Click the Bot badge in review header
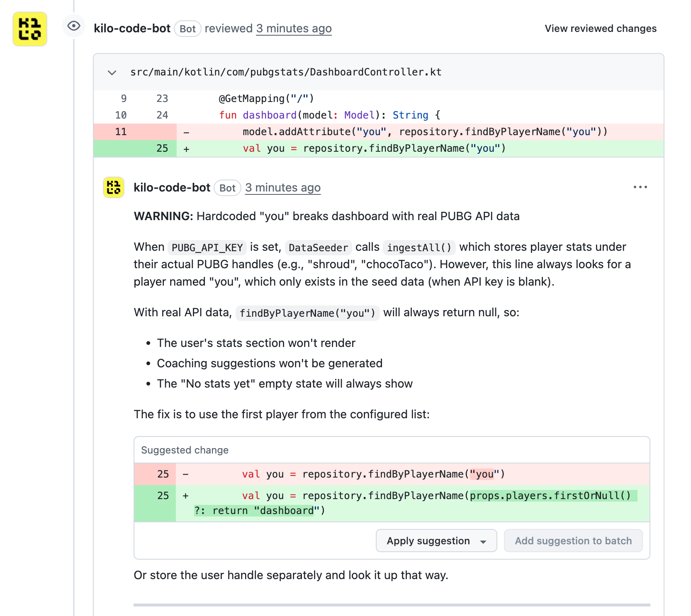 pyautogui.click(x=187, y=29)
